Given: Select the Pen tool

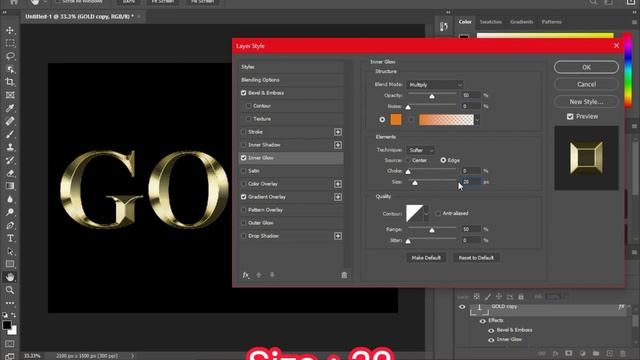Looking at the screenshot, I should [10, 225].
